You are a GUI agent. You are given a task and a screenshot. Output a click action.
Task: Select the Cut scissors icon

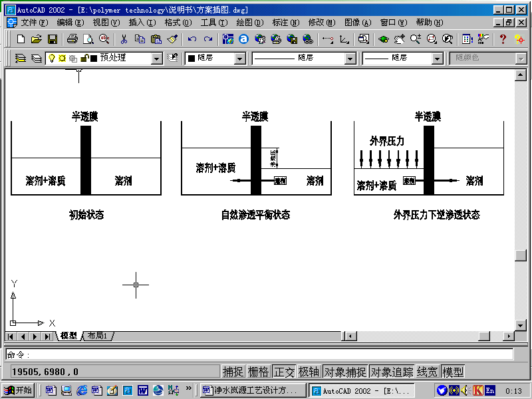(x=124, y=39)
